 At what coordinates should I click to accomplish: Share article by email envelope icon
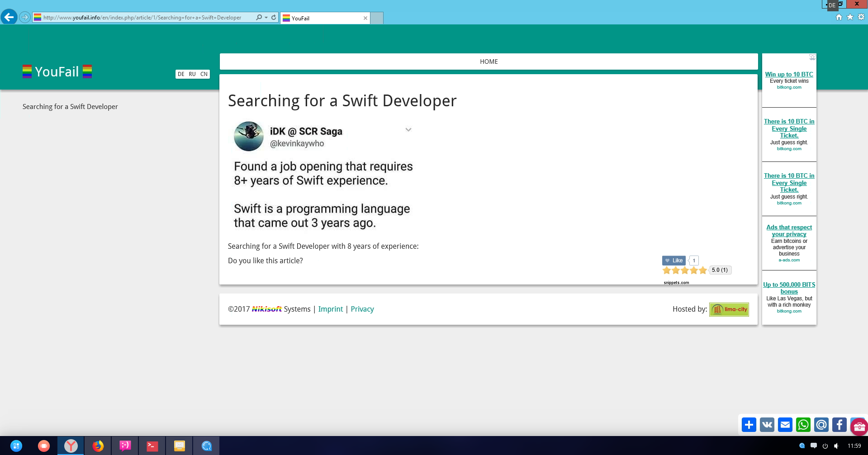[x=785, y=425]
